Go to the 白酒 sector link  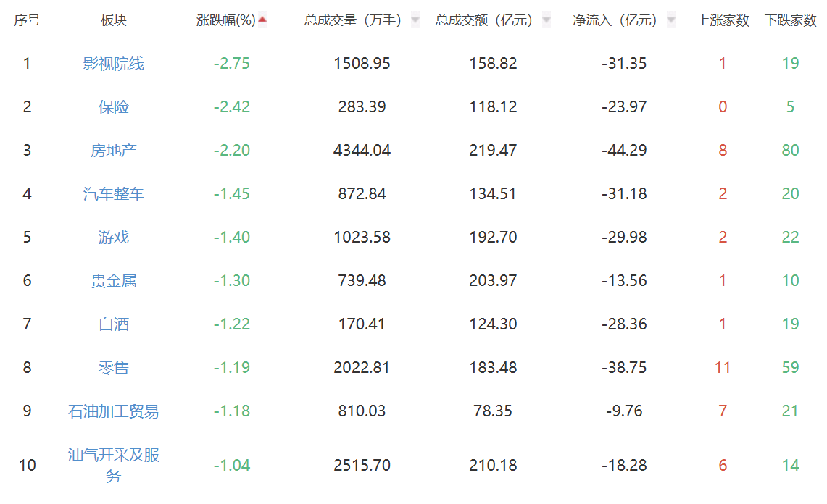tap(114, 324)
